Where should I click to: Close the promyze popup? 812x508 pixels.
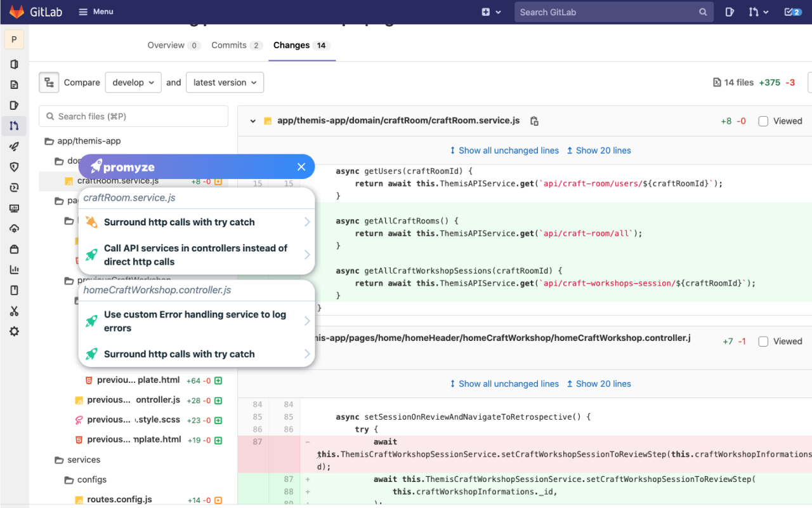point(301,167)
